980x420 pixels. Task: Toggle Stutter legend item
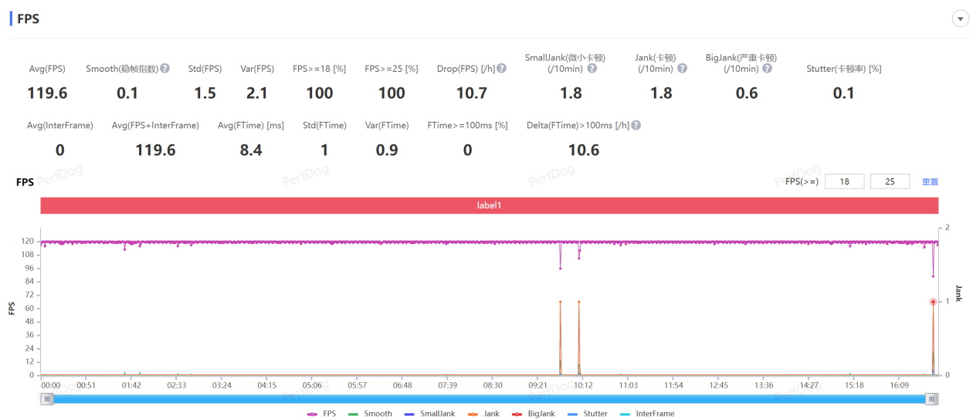click(x=587, y=414)
